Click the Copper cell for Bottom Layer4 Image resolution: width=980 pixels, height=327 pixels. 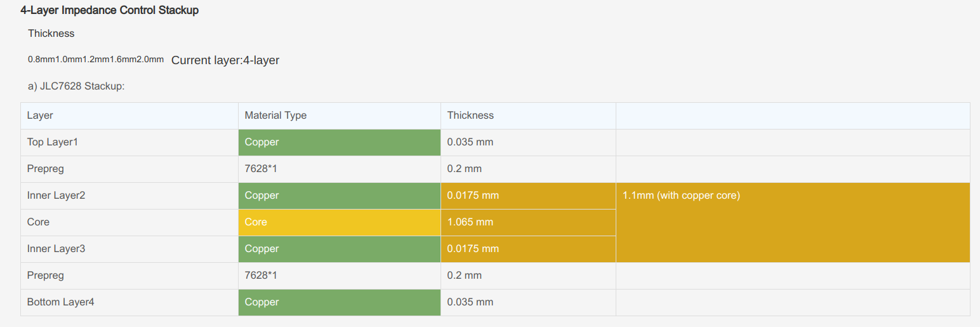[x=340, y=302]
